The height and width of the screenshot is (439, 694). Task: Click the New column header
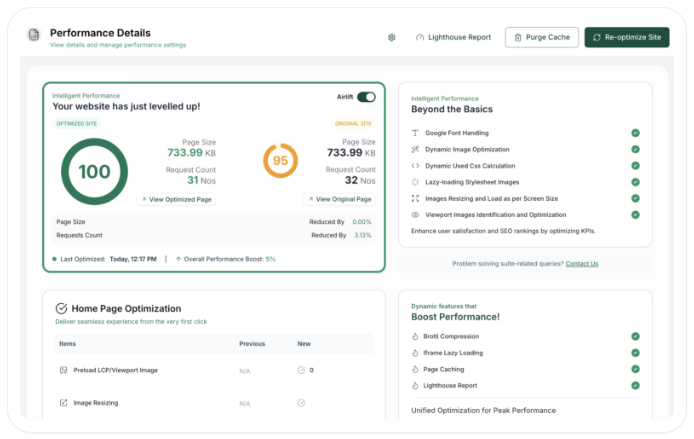pos(304,344)
